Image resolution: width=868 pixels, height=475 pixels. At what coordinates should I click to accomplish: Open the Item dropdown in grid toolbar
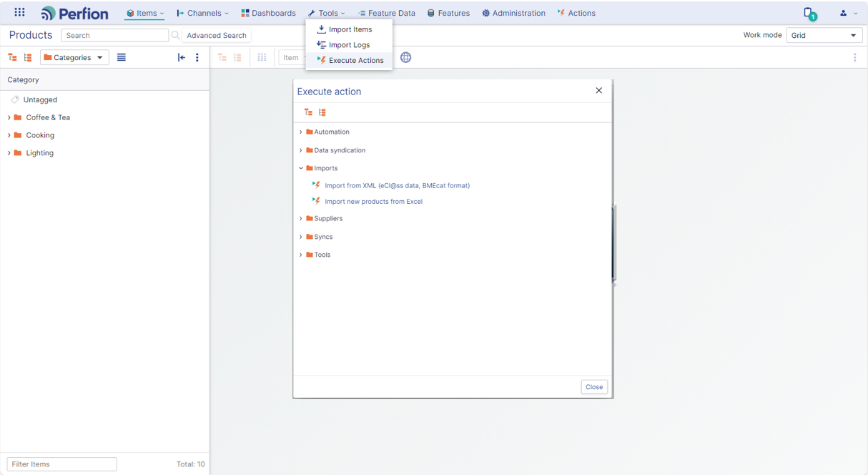click(292, 57)
